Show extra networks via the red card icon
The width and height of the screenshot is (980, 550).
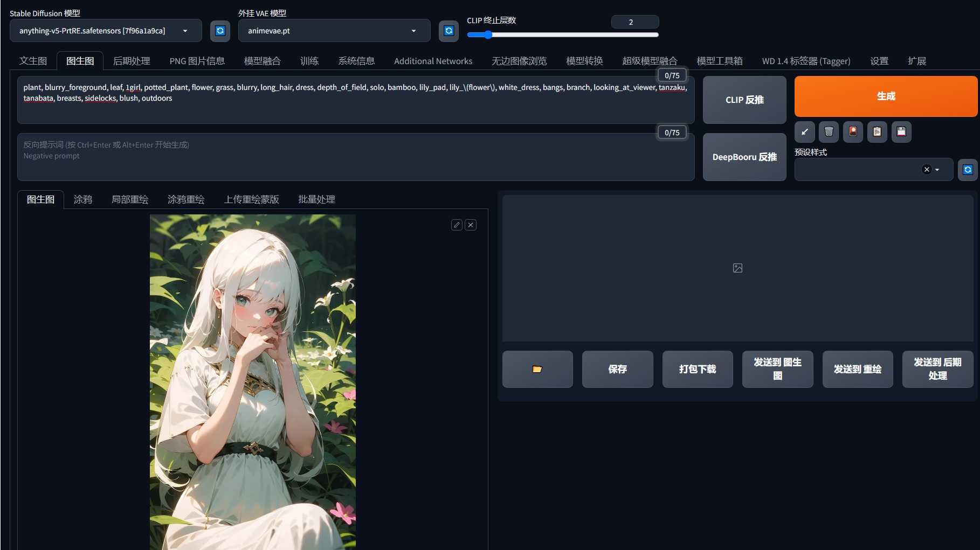(x=853, y=131)
